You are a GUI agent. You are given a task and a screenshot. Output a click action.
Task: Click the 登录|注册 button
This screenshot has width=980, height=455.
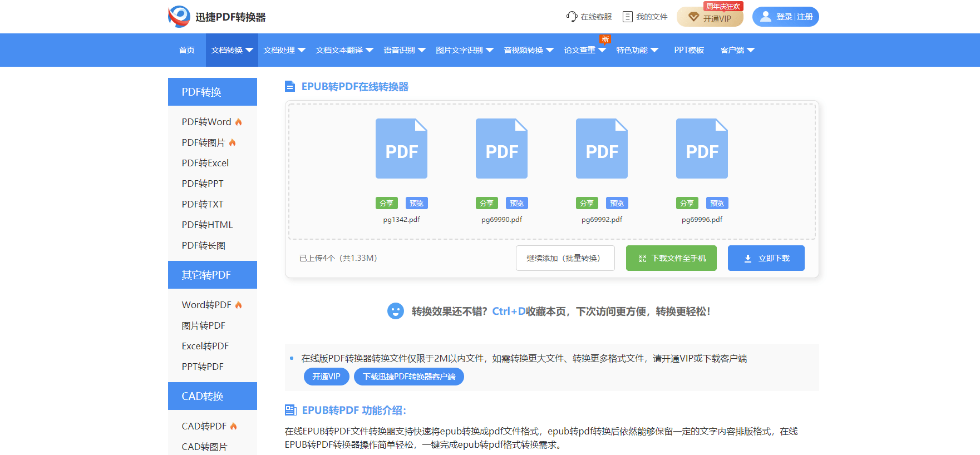[x=786, y=17]
